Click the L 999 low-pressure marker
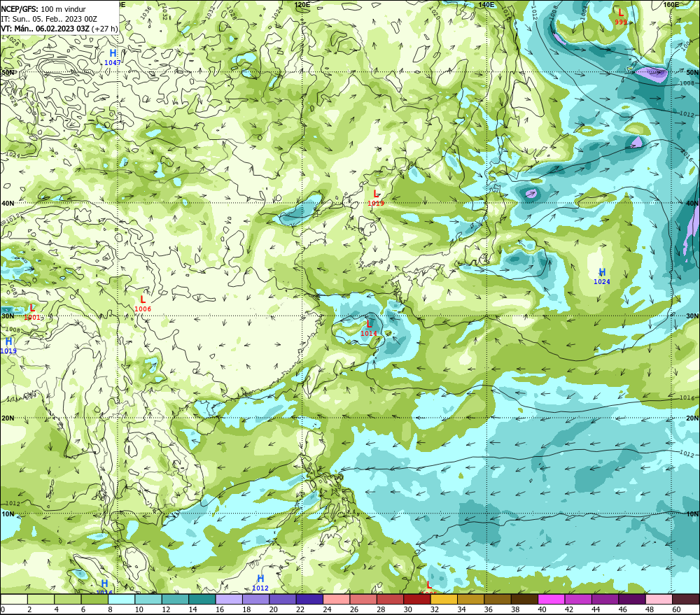Viewport: 700px width, 615px height. tap(620, 17)
